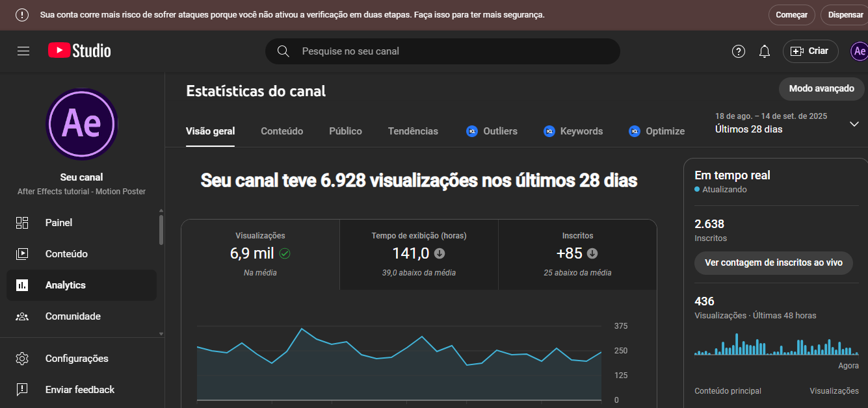The height and width of the screenshot is (408, 868).
Task: Click Ver contagem de inscritos ao vivo
Action: [773, 263]
